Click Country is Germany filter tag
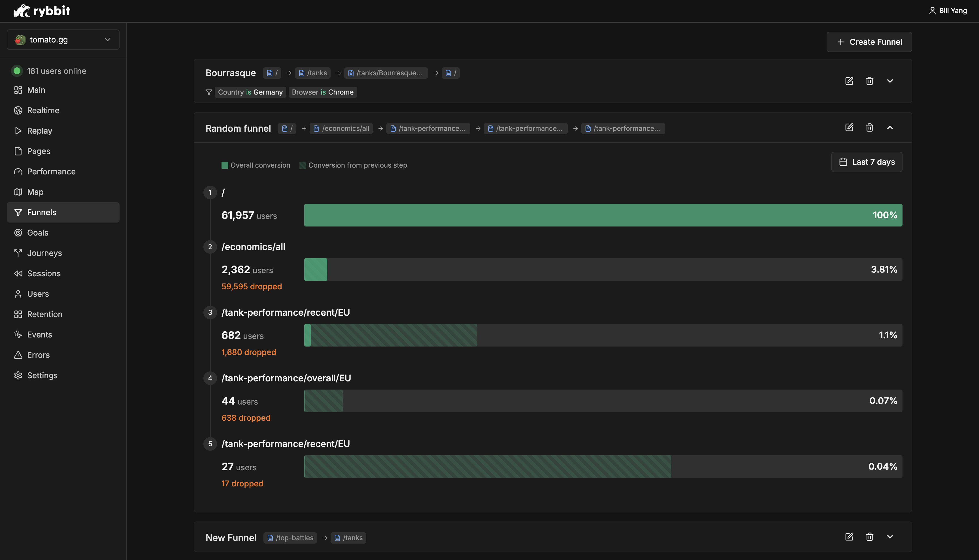 pos(250,92)
